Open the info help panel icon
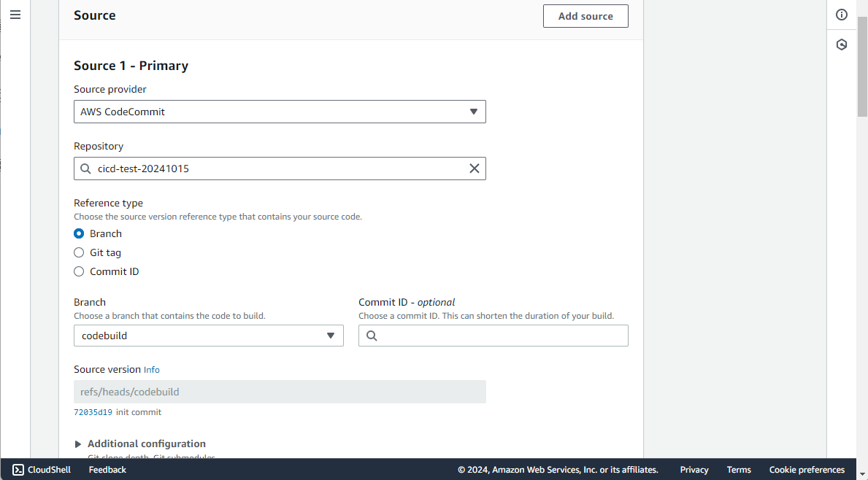The image size is (868, 480). pos(842,15)
